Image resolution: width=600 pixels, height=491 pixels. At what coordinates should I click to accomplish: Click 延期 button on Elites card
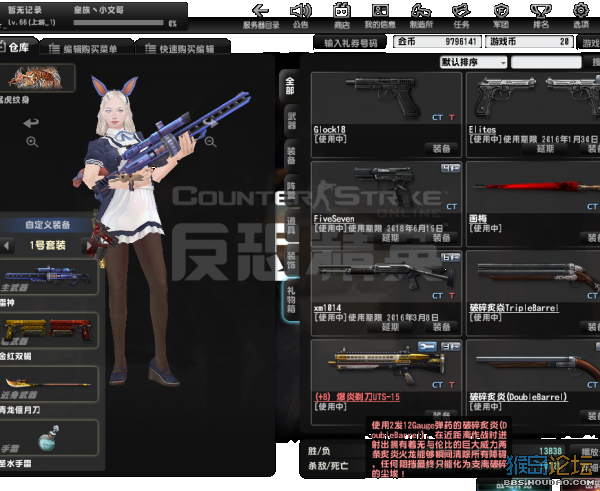pos(545,148)
